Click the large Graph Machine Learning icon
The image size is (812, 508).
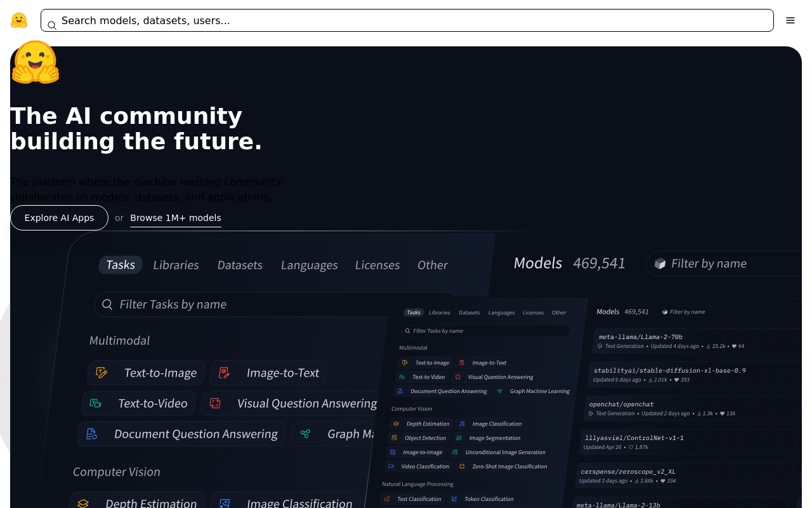305,434
